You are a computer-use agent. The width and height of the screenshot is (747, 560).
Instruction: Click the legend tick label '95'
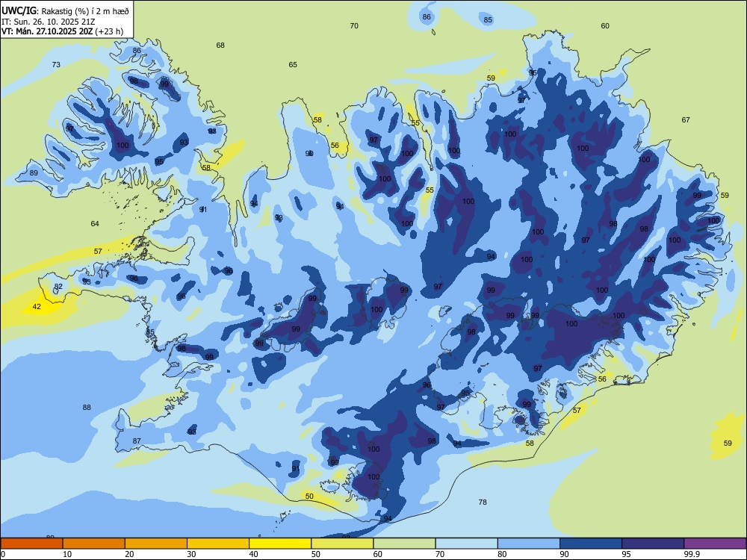point(627,554)
